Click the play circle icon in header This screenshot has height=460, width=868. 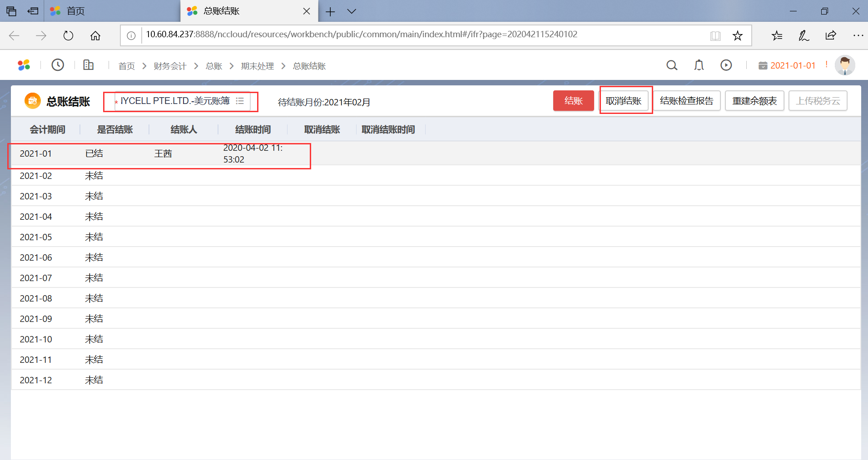(x=726, y=65)
